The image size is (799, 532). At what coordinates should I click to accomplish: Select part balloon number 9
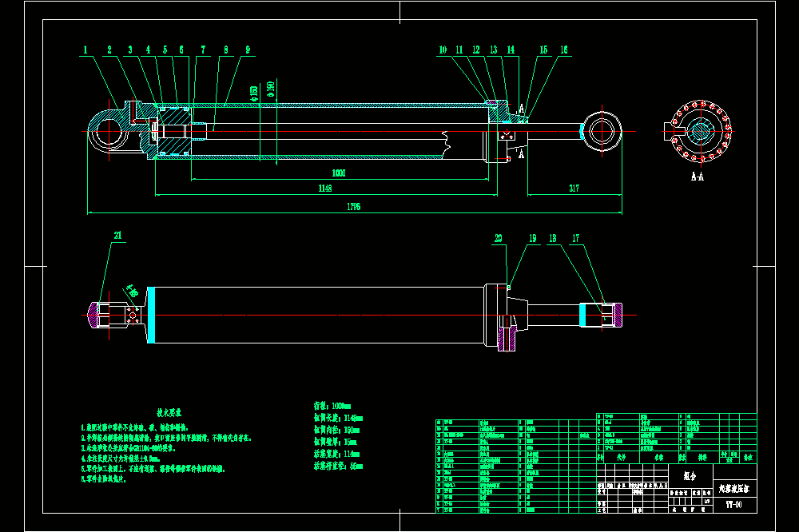point(248,50)
